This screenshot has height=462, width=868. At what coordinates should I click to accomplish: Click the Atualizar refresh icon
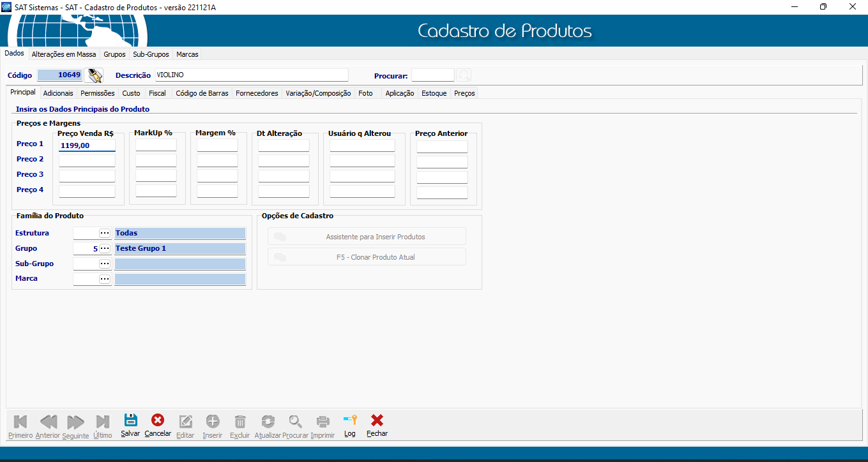pyautogui.click(x=268, y=422)
